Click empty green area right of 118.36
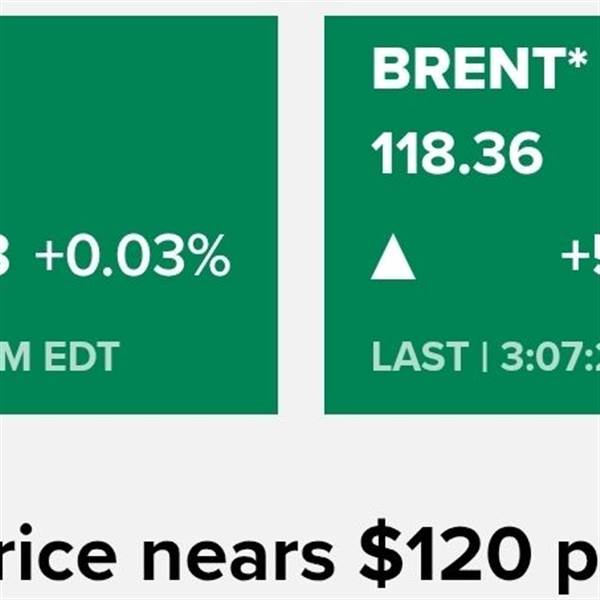600x600 pixels. 570,155
